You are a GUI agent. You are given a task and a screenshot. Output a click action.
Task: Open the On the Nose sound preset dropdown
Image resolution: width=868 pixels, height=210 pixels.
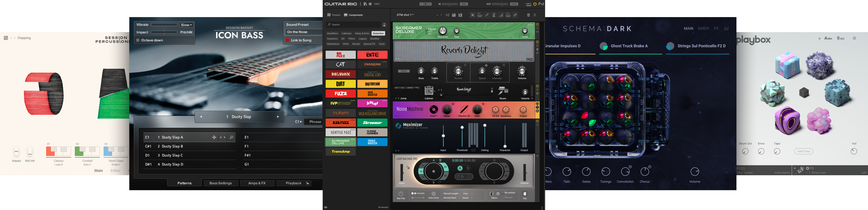[304, 32]
